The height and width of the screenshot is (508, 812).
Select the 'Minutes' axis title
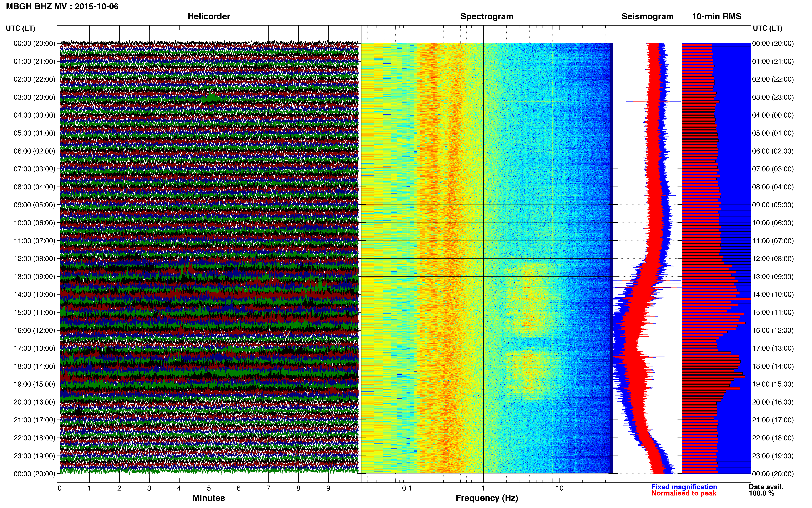click(209, 498)
